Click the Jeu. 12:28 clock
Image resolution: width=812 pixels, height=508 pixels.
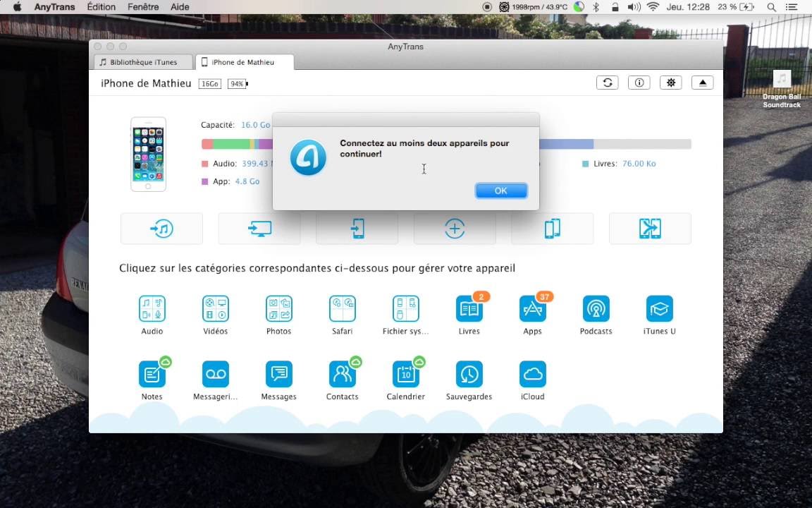click(688, 7)
